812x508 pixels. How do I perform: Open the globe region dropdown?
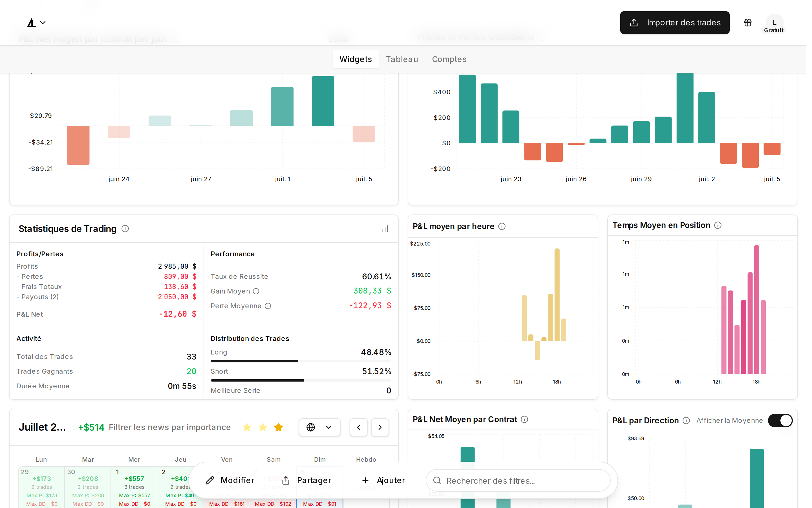click(319, 427)
